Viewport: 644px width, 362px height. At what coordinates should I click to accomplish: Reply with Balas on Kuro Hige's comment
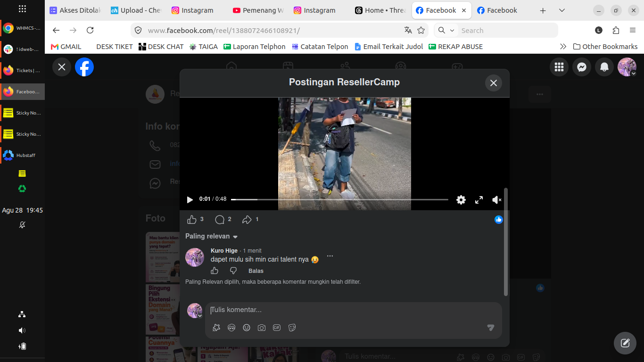click(x=256, y=271)
